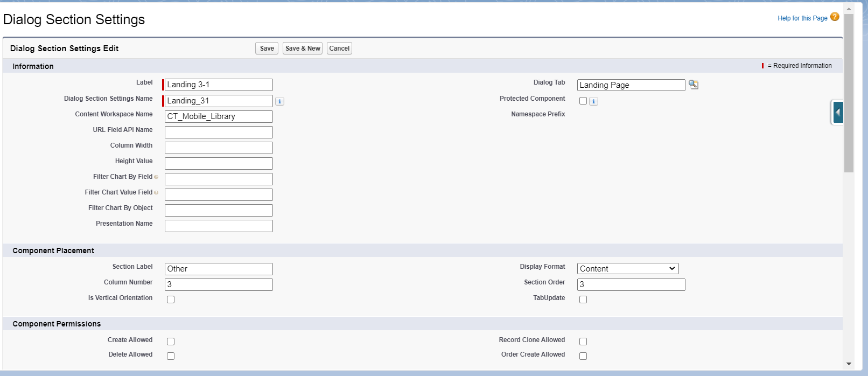This screenshot has width=868, height=376.
Task: Toggle the Protected Component checkbox
Action: [583, 101]
